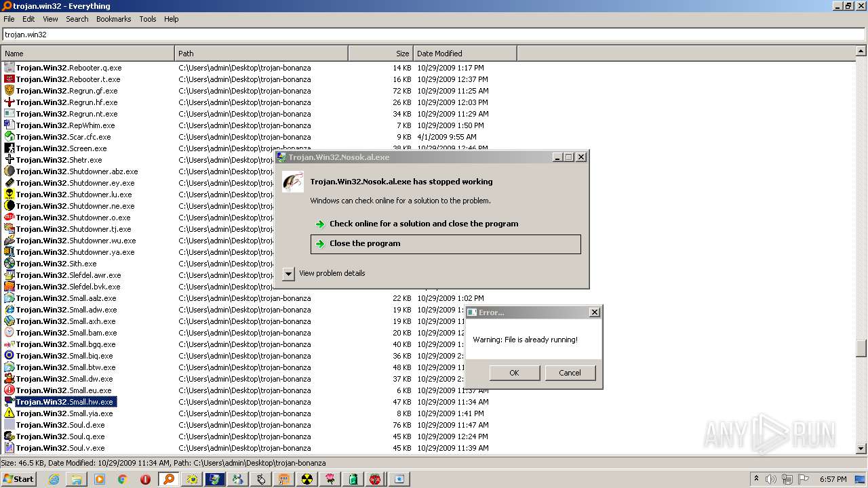Click the Trojan.Win32.Small.yia.exe warning icon

[x=9, y=413]
